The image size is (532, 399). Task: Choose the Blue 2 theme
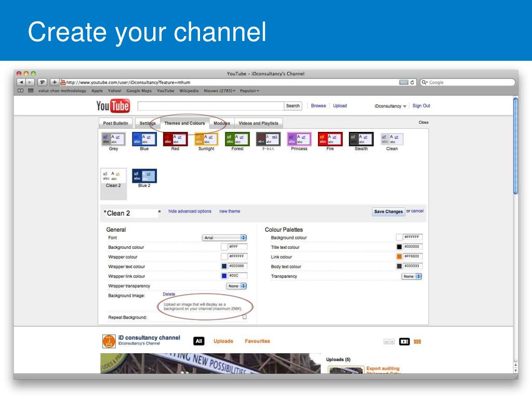pyautogui.click(x=144, y=176)
